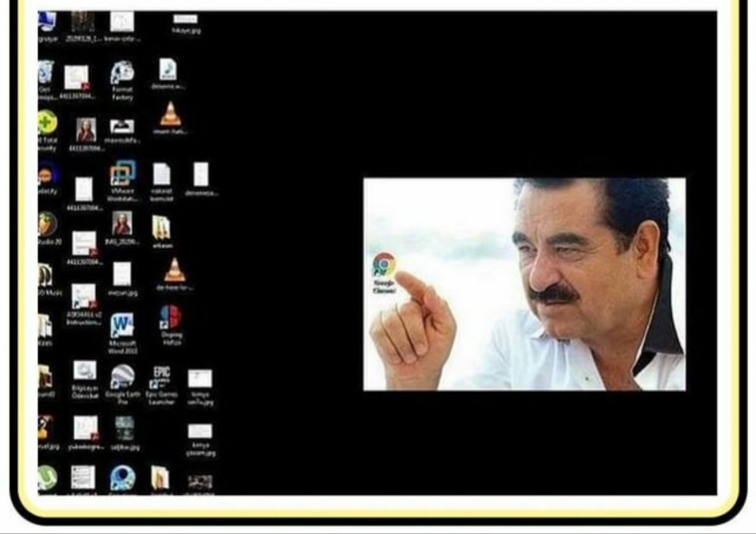Open the green plus Total Security icon
The width and height of the screenshot is (756, 534).
point(47,123)
